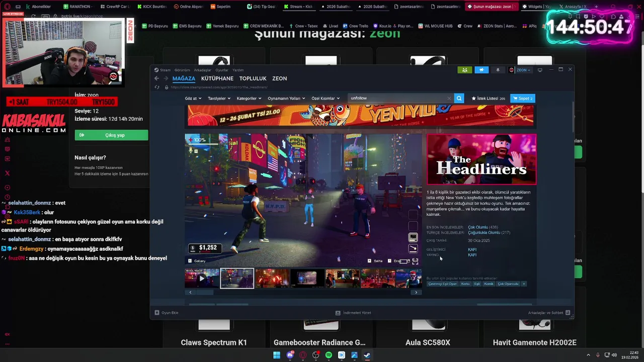Switch to the Sepetim browser tab
The width and height of the screenshot is (644, 362).
click(x=220, y=7)
